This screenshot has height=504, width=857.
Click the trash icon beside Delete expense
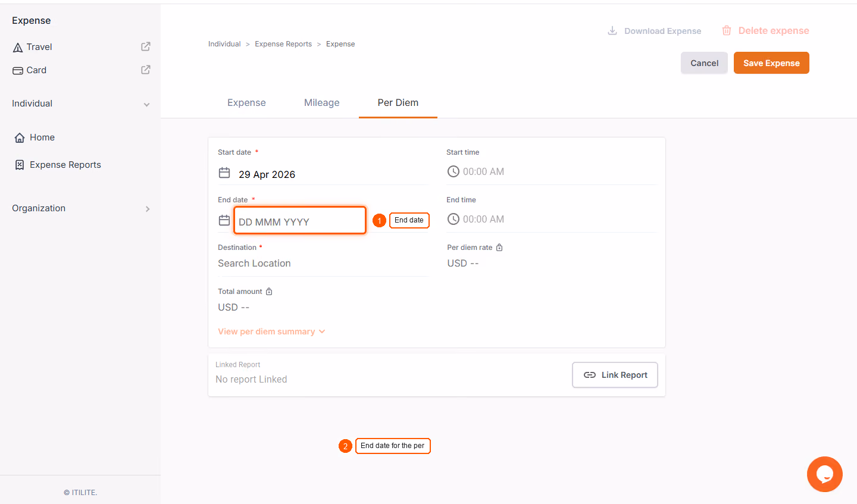coord(727,30)
